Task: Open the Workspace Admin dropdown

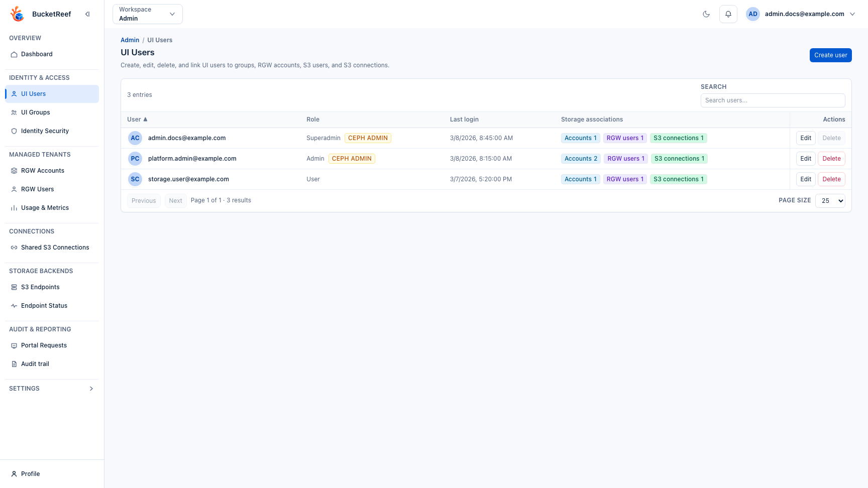Action: pyautogui.click(x=148, y=14)
